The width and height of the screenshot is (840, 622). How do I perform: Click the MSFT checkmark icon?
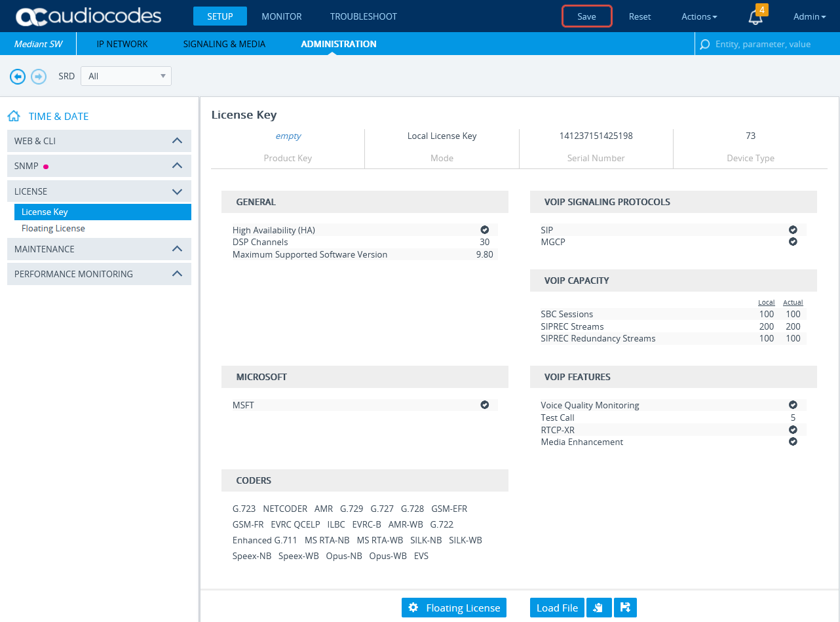(485, 405)
